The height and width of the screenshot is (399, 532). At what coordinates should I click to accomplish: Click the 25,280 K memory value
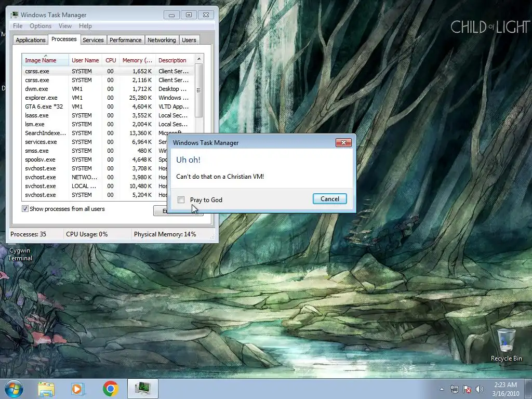[140, 98]
